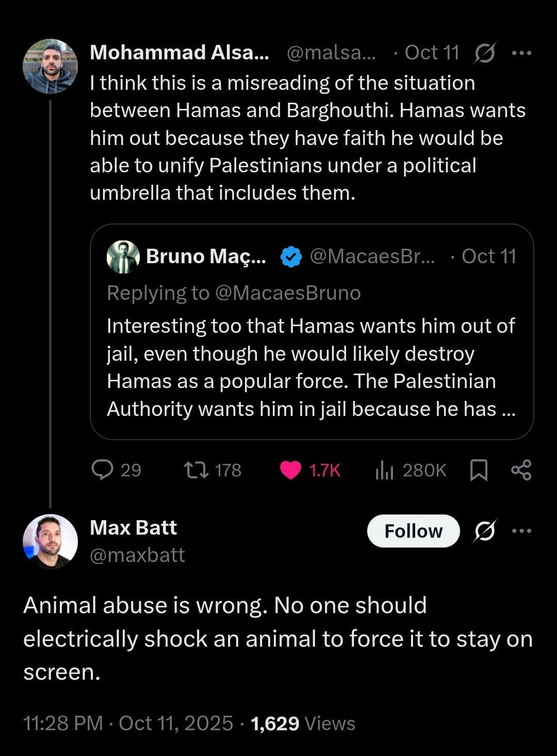Open the 11:28 PM Oct 11, 2025 timestamp
Viewport: 557px width, 756px height.
[128, 723]
